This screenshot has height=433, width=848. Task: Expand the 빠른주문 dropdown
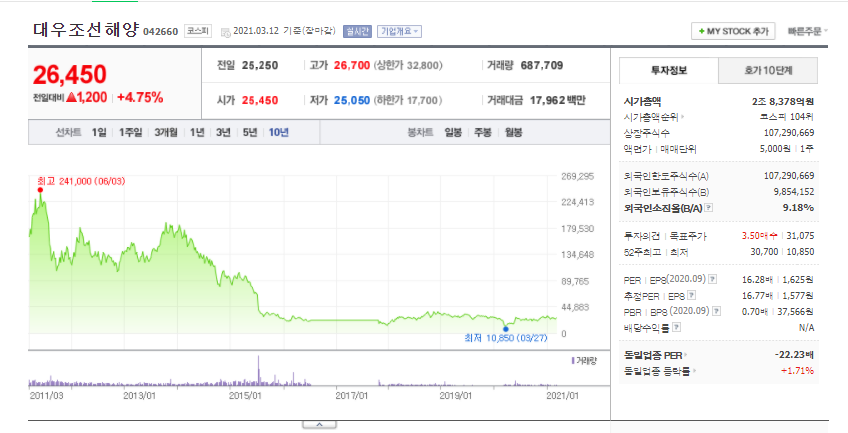coord(808,31)
